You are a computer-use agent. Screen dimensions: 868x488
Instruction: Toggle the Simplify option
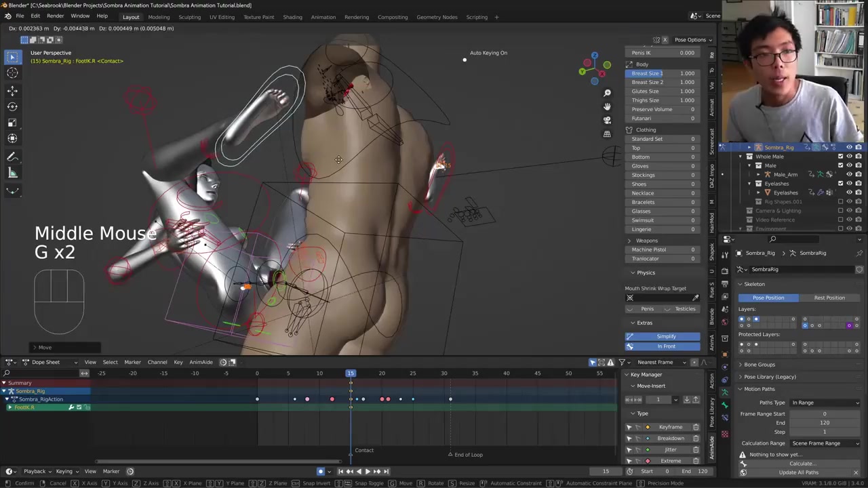(665, 336)
